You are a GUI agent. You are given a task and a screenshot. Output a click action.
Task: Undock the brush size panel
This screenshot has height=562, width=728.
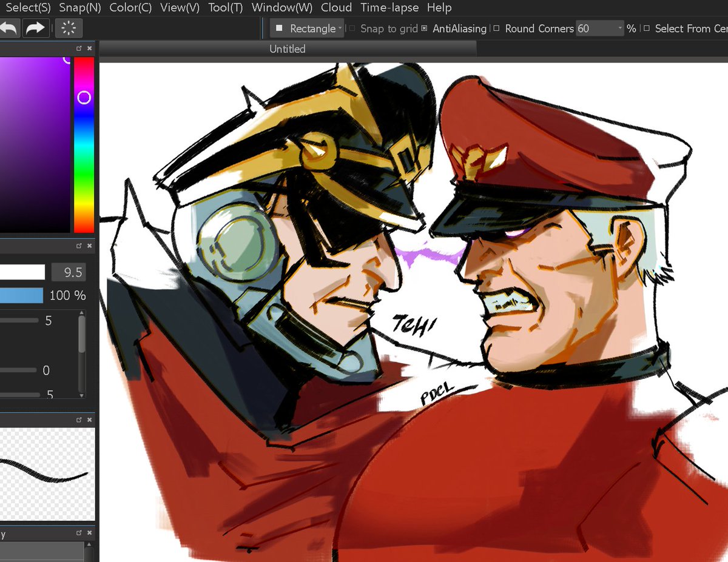[x=79, y=246]
